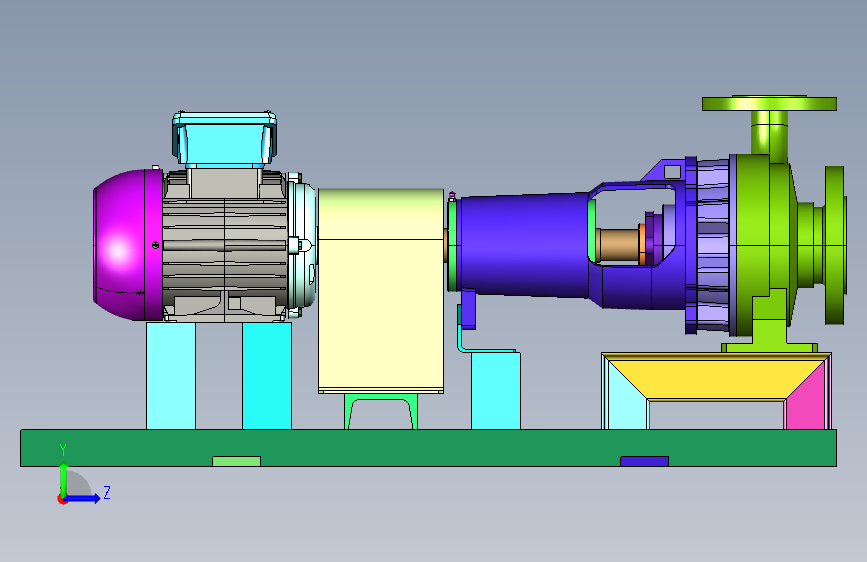The height and width of the screenshot is (562, 867).
Task: Select the bright cyan right motor support block
Action: tap(267, 376)
